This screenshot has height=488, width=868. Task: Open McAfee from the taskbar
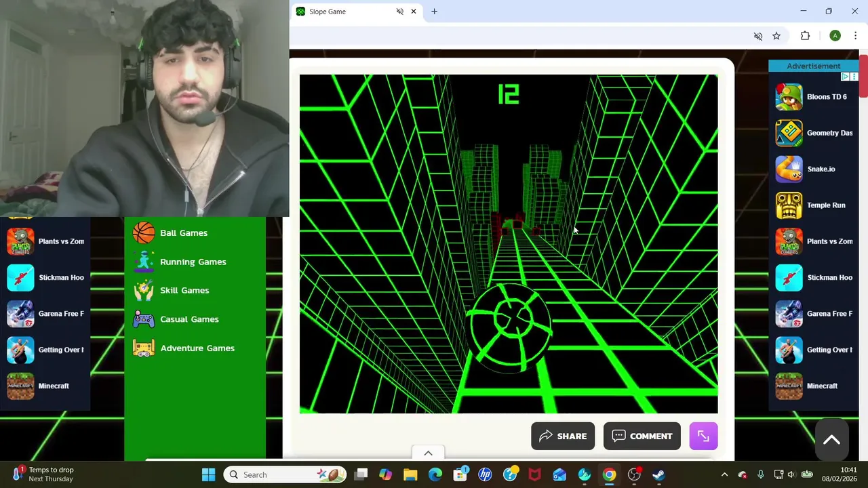534,474
